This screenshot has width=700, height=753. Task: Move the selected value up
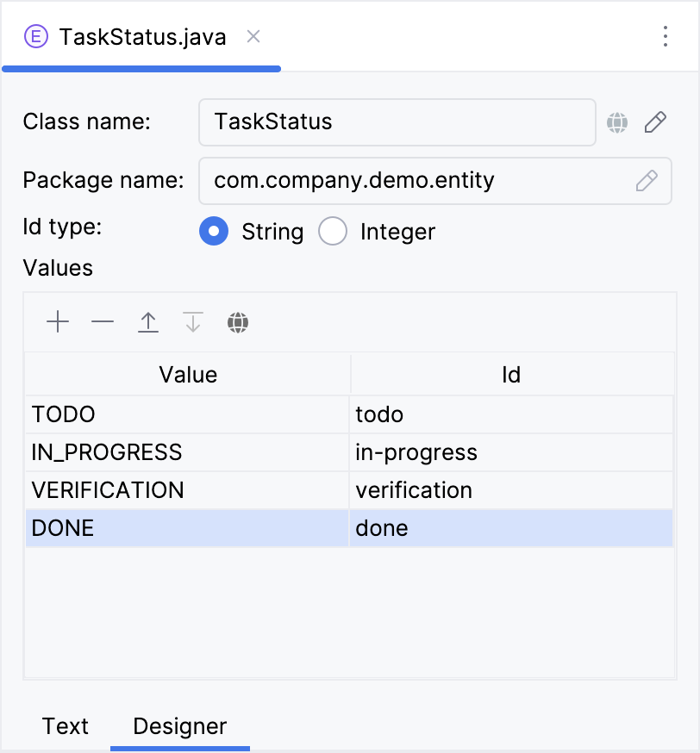[147, 321]
